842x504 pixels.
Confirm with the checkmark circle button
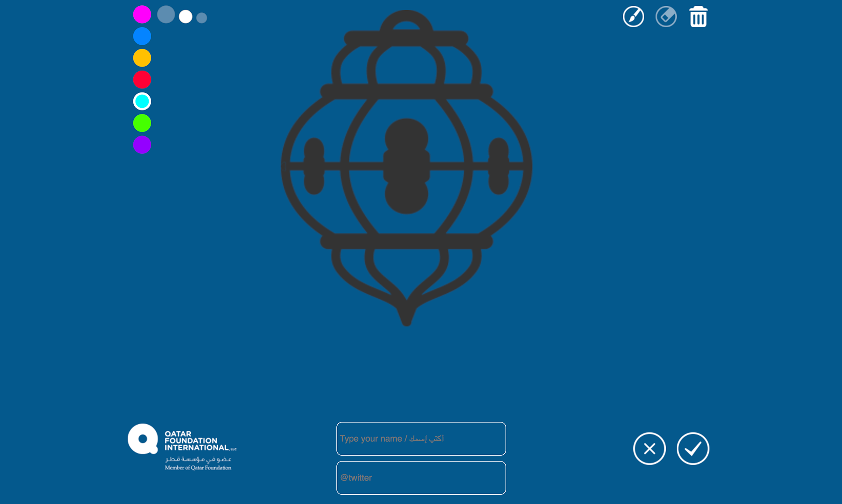692,448
